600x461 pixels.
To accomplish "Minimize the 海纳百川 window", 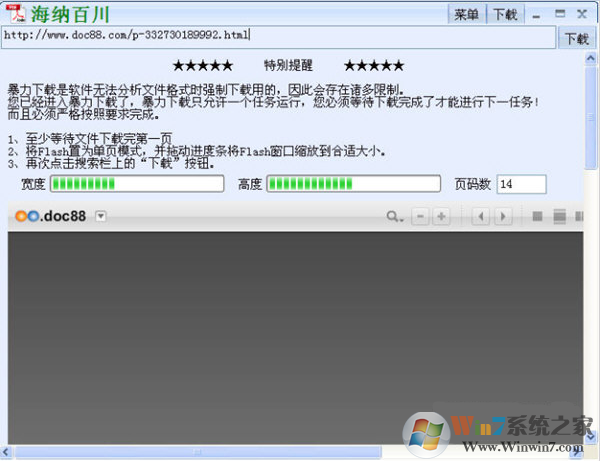I will (x=536, y=15).
